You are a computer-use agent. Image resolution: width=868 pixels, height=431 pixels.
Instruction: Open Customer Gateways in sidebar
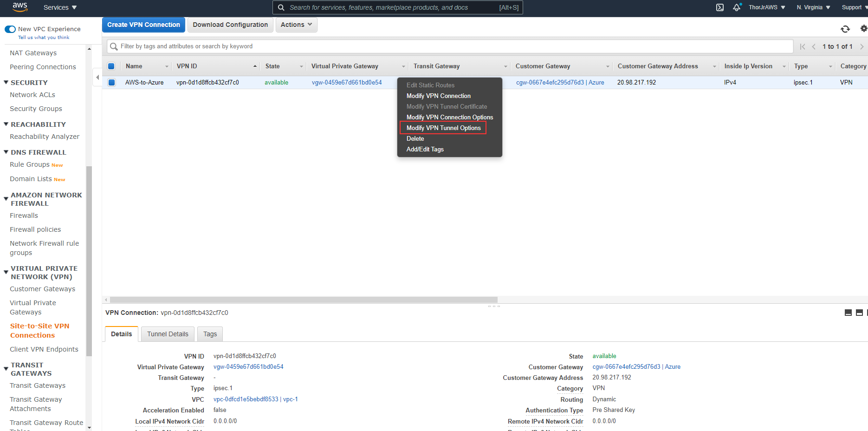43,289
